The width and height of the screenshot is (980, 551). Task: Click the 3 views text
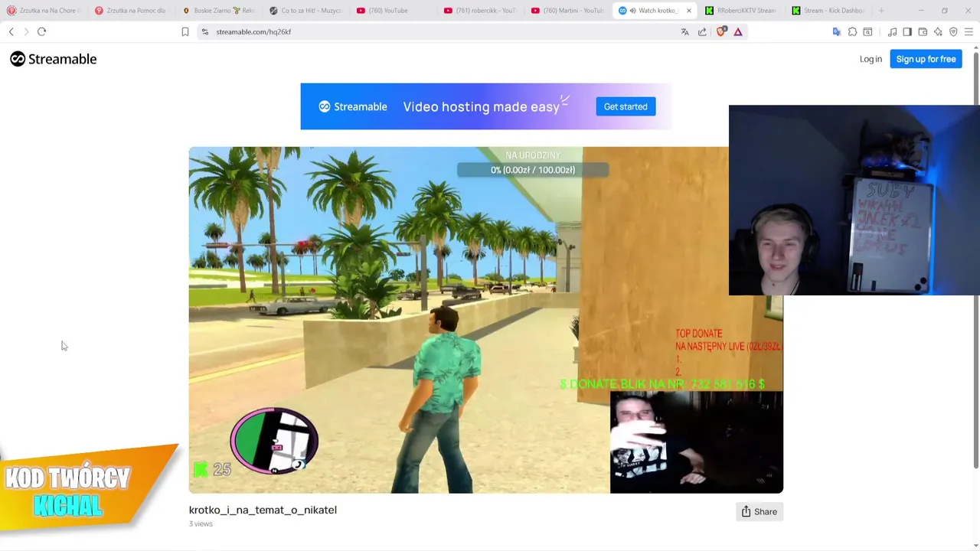tap(201, 524)
